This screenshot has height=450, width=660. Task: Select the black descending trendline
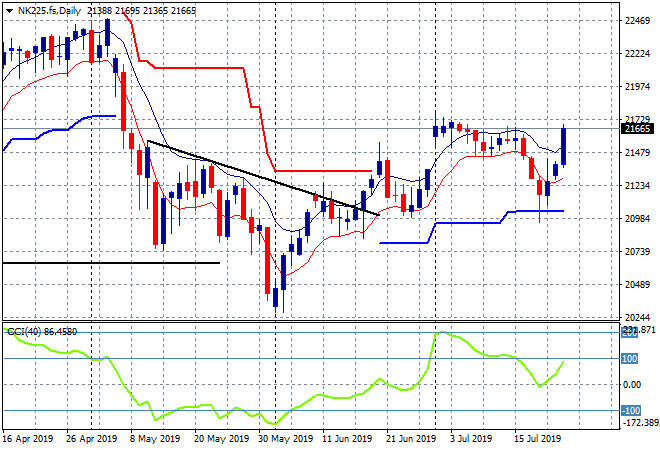263,178
